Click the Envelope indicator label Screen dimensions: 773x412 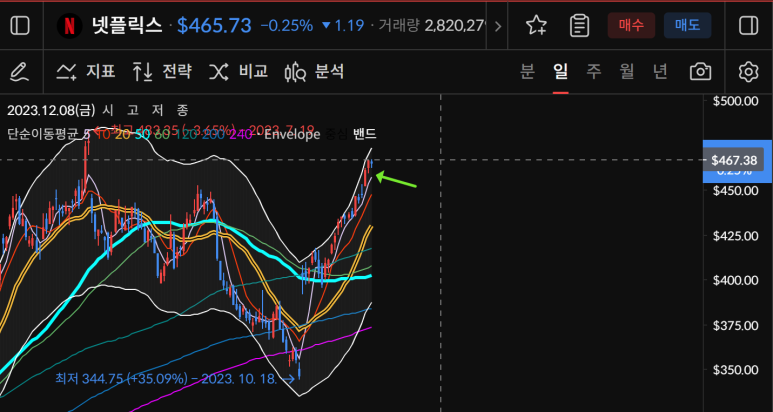click(x=292, y=134)
